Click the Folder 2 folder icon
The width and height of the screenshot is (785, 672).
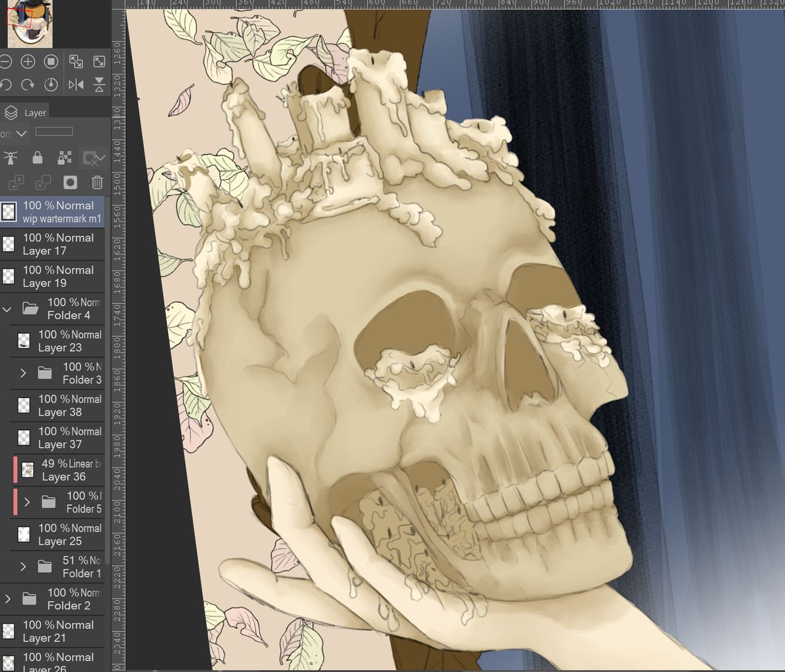click(x=29, y=599)
